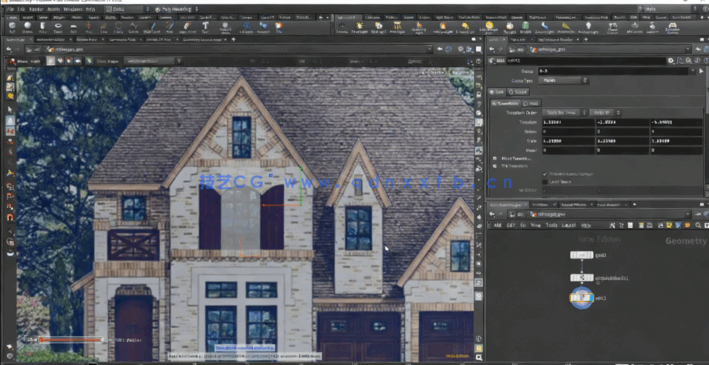Open the parameter pane gear menu
The height and width of the screenshot is (365, 709).
click(671, 61)
